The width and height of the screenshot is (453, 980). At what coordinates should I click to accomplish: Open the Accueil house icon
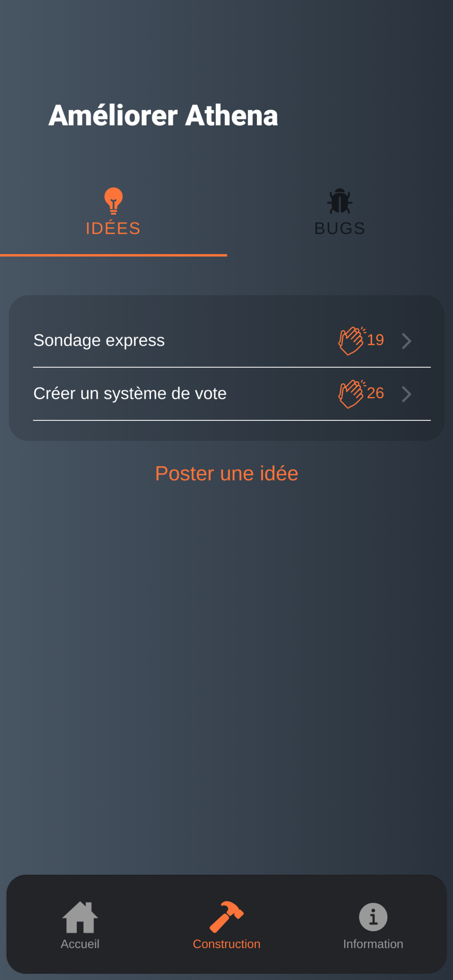coord(80,917)
